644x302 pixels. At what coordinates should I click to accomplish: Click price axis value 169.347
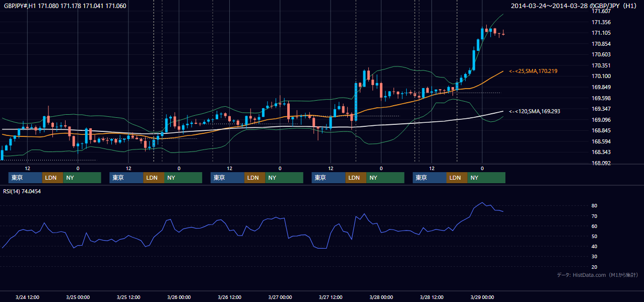[601, 109]
